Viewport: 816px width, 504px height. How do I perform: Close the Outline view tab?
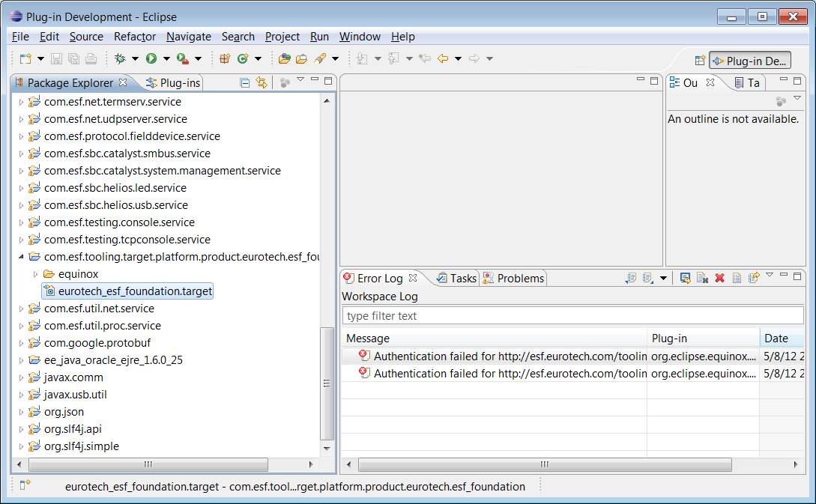(x=710, y=82)
